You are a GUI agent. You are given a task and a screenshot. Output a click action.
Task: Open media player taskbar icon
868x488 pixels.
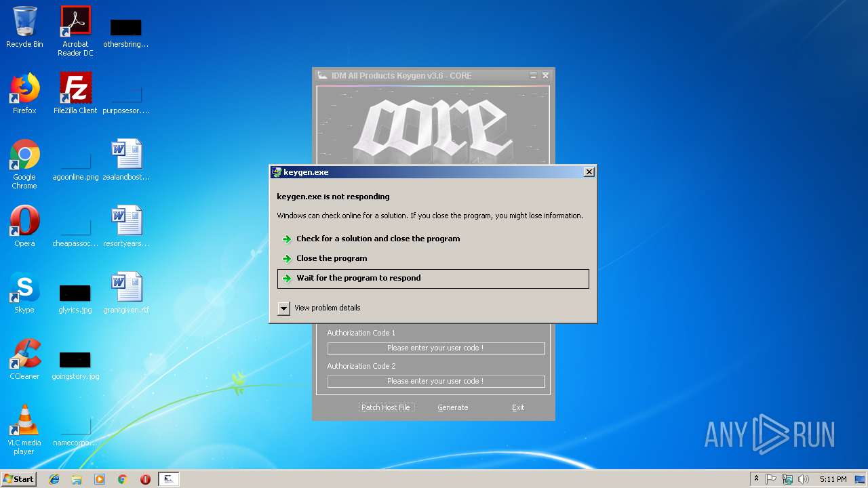tap(100, 479)
